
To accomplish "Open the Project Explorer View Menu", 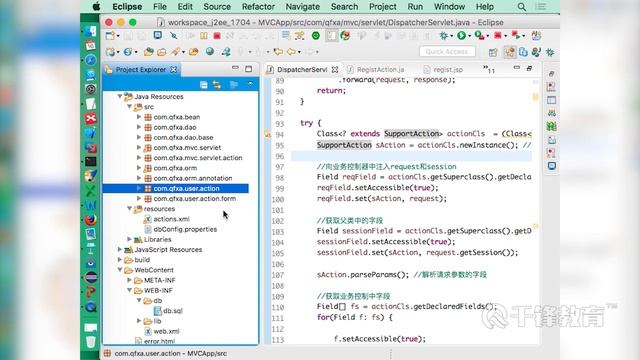I will point(250,84).
